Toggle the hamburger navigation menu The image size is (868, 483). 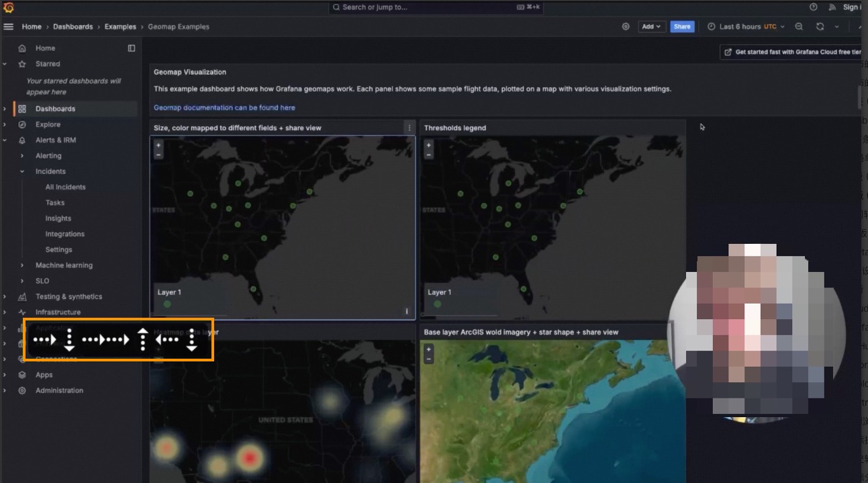[8, 27]
